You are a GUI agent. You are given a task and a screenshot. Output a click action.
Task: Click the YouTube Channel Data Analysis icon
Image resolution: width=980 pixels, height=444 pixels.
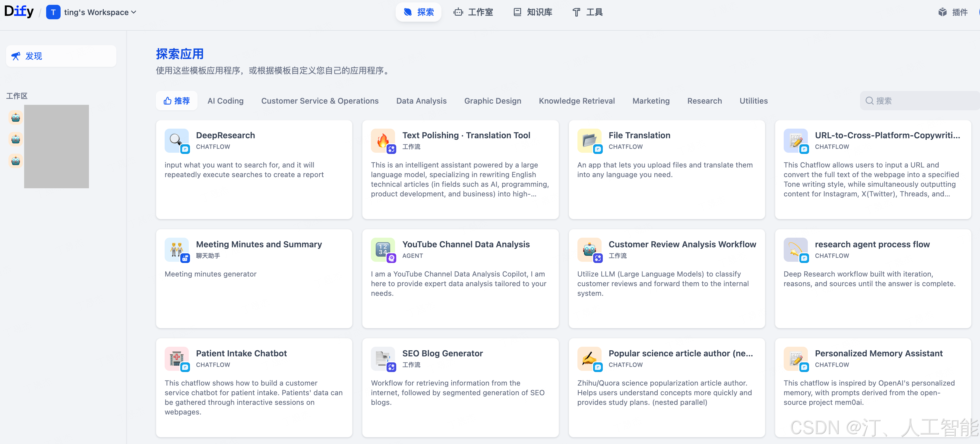click(382, 249)
